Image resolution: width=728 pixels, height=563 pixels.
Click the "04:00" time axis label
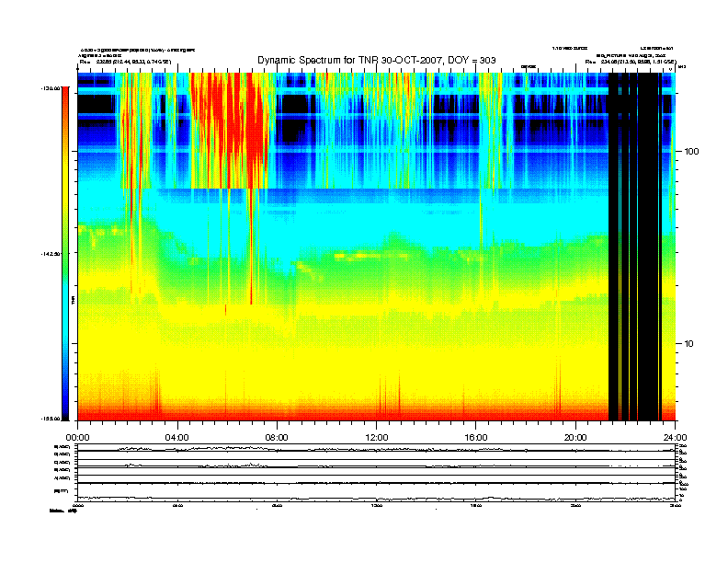[177, 438]
